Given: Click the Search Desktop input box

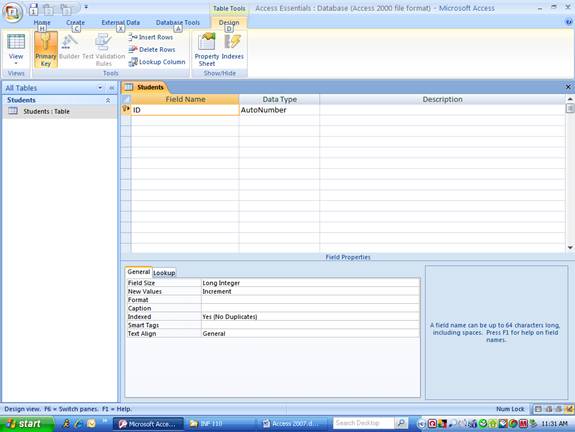Looking at the screenshot, I should click(x=363, y=423).
